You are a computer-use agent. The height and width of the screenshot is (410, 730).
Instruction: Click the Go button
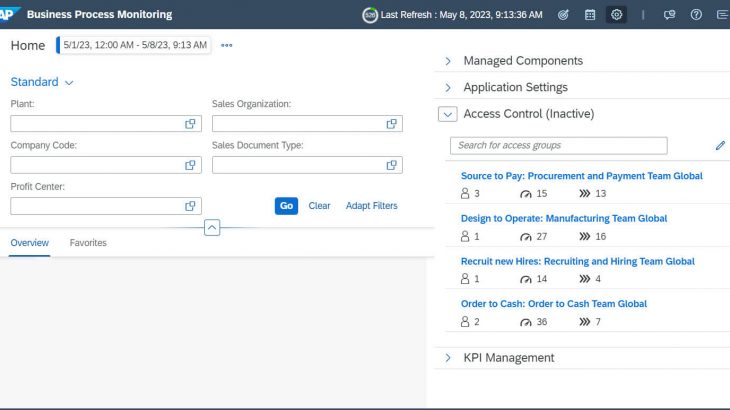[286, 206]
